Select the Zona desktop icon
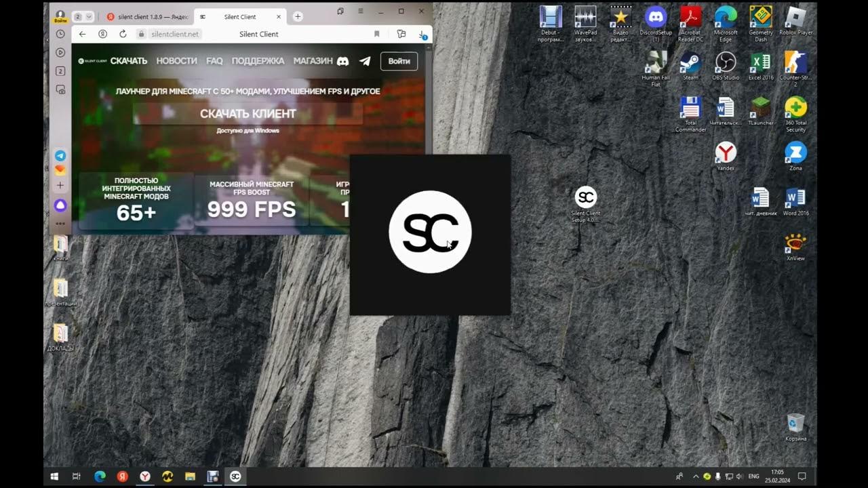868x488 pixels. (796, 157)
